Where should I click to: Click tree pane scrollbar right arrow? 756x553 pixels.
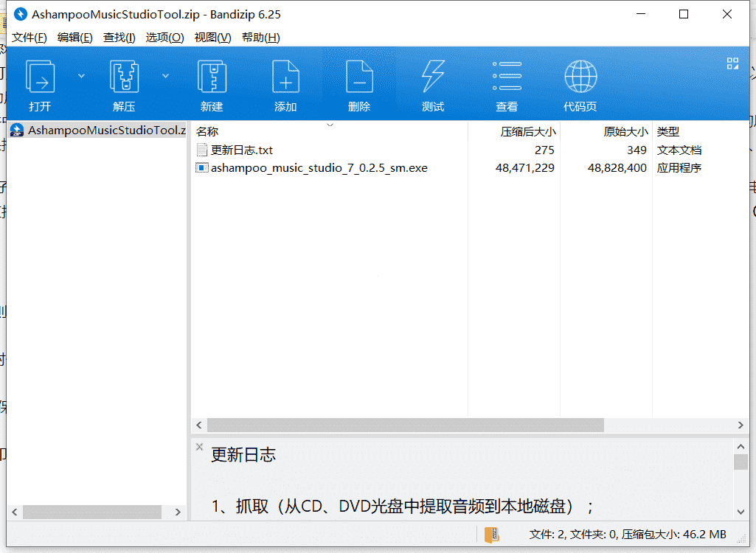coord(178,512)
